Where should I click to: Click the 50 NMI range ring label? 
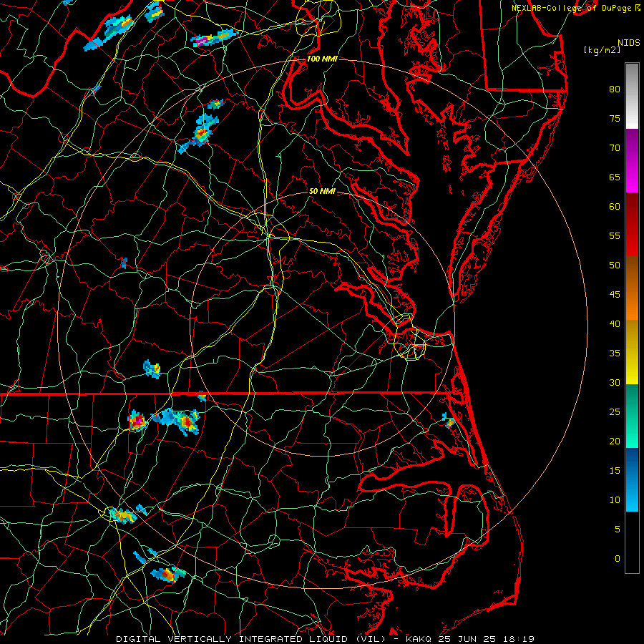click(323, 191)
